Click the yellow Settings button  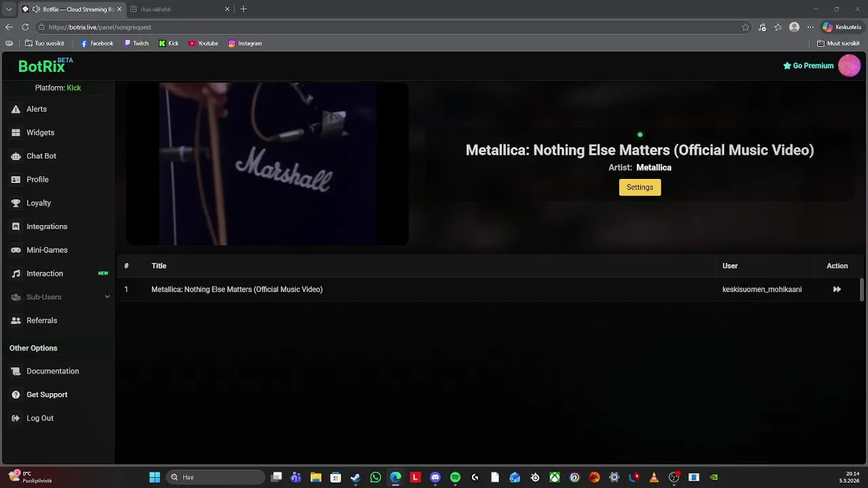[x=639, y=187]
